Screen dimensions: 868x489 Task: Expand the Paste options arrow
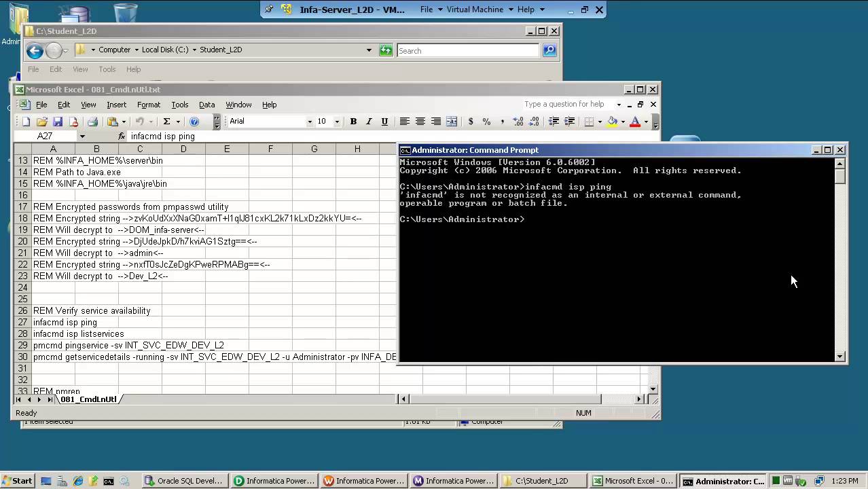click(124, 122)
